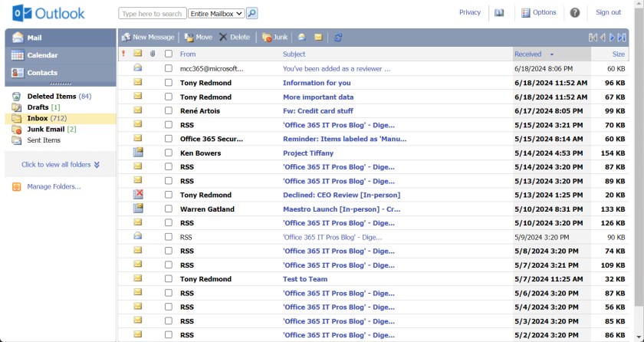Select the René Artois message checkbox

[169, 110]
